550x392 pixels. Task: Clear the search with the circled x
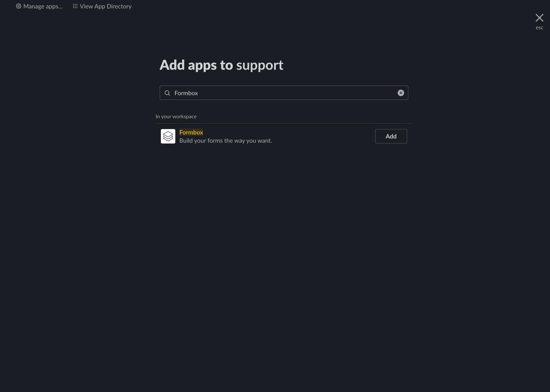click(401, 93)
